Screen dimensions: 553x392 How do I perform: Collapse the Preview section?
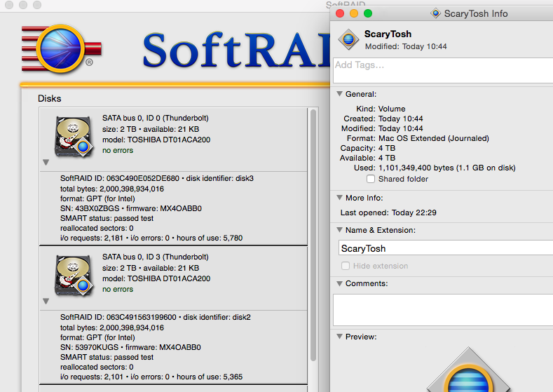tap(339, 337)
